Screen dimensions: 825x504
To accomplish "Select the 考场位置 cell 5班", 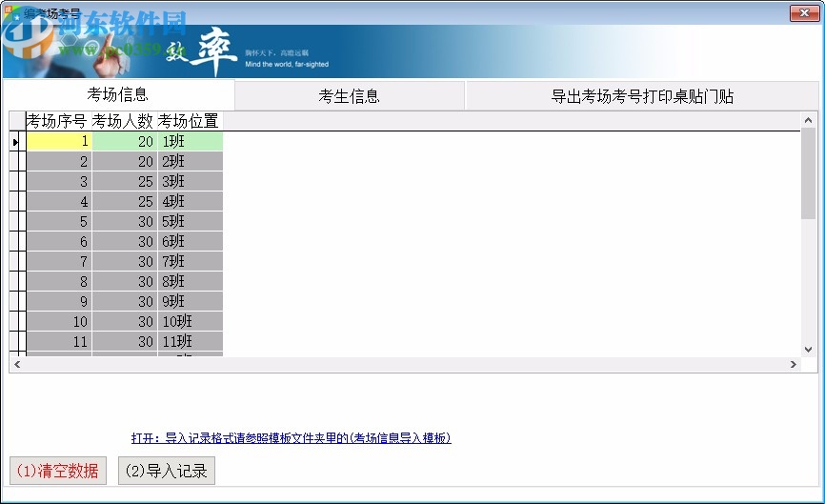I will click(x=190, y=221).
